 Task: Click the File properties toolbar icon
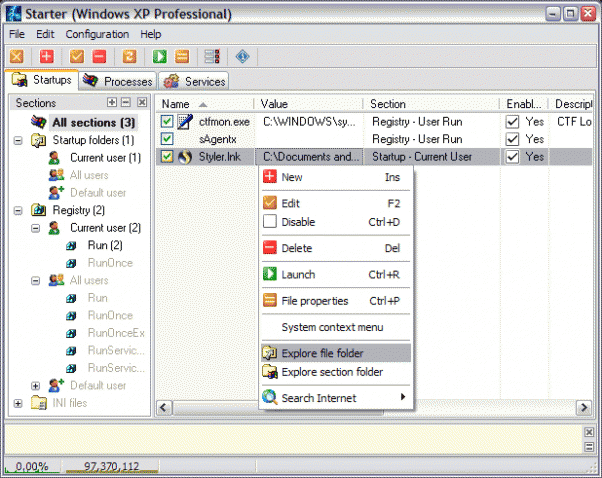(x=182, y=56)
